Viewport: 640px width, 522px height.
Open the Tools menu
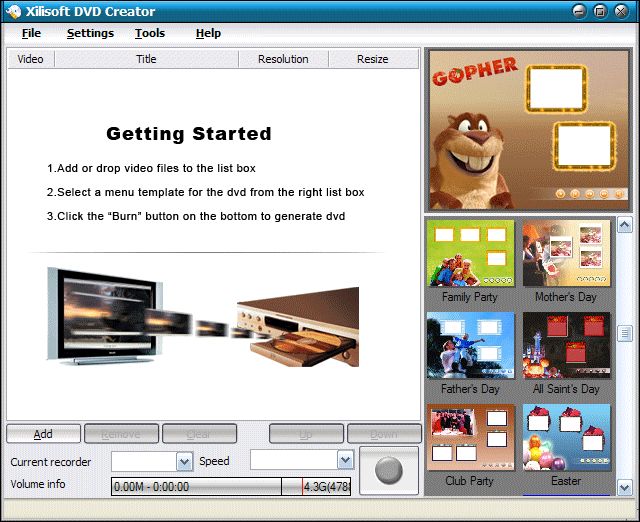coord(150,33)
